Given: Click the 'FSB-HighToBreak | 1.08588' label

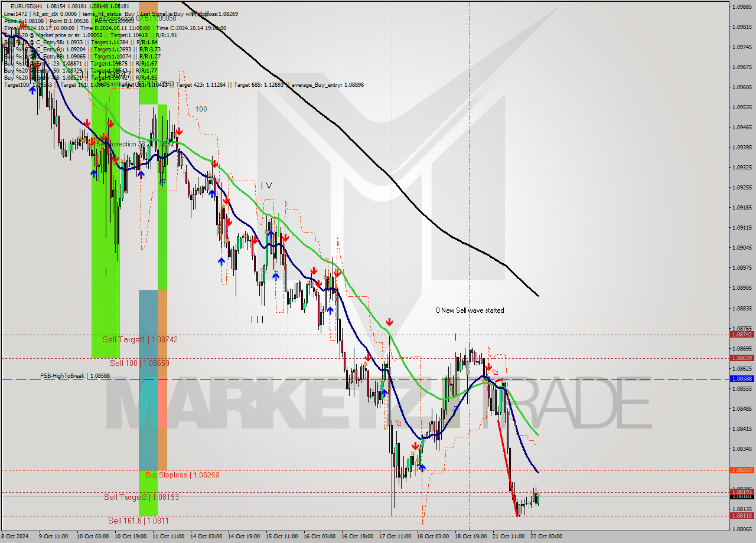Looking at the screenshot, I should pyautogui.click(x=75, y=375).
